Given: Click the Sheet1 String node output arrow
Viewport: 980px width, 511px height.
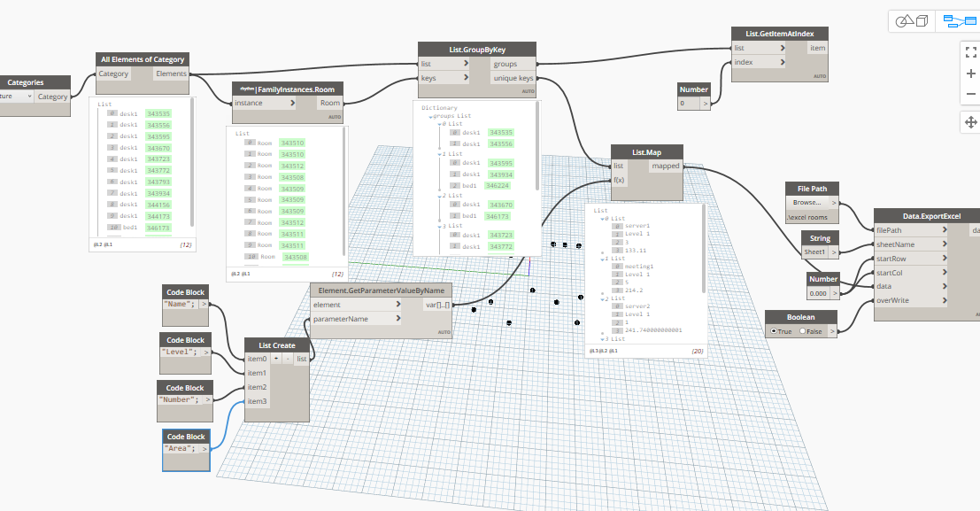Looking at the screenshot, I should click(834, 252).
